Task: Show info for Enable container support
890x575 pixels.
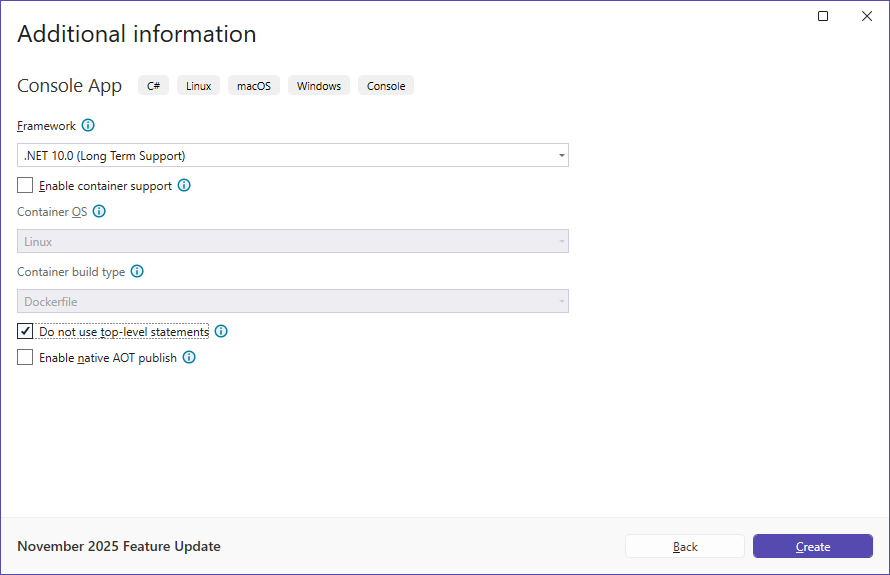Action: (x=184, y=186)
